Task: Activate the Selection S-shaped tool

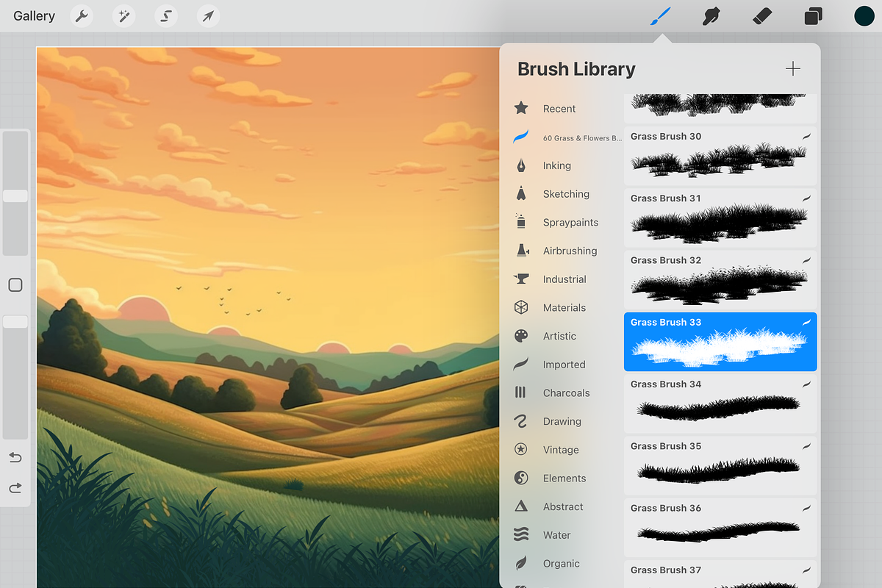Action: click(x=167, y=16)
